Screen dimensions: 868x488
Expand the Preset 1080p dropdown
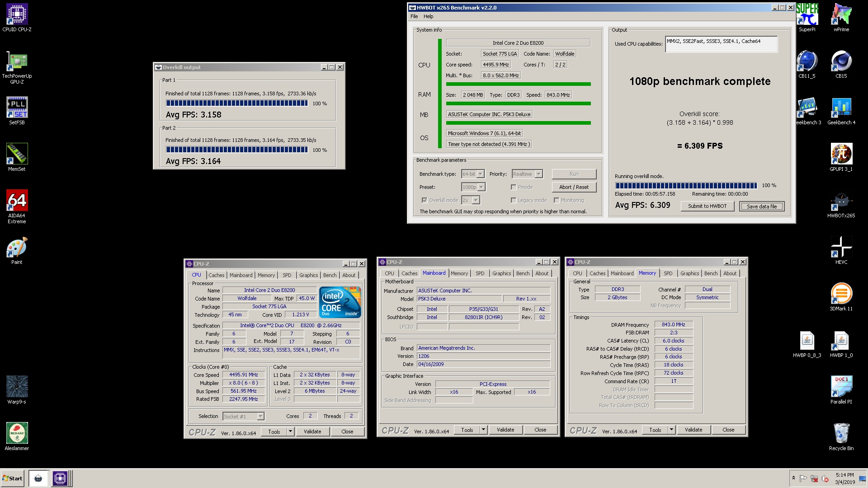click(x=481, y=187)
